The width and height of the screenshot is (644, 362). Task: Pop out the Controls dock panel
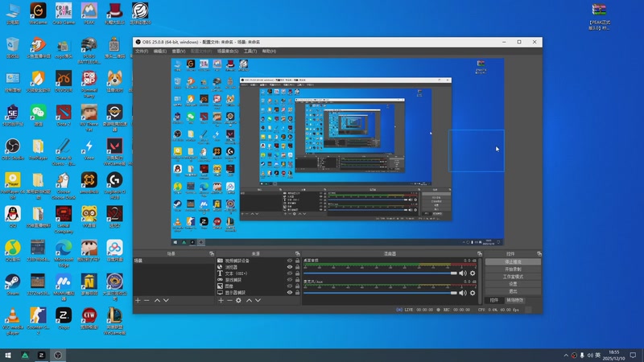click(539, 253)
